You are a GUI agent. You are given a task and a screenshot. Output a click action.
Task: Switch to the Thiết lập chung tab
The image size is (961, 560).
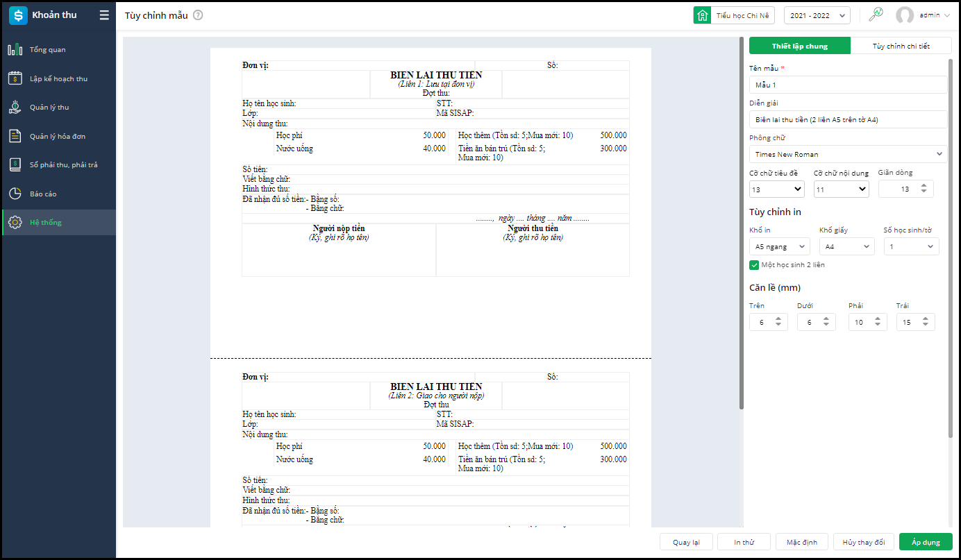click(x=800, y=46)
